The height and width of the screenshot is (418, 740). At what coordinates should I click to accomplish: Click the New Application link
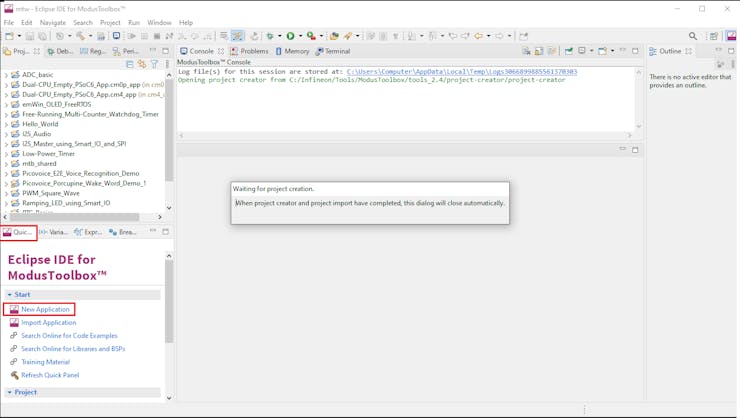45,309
